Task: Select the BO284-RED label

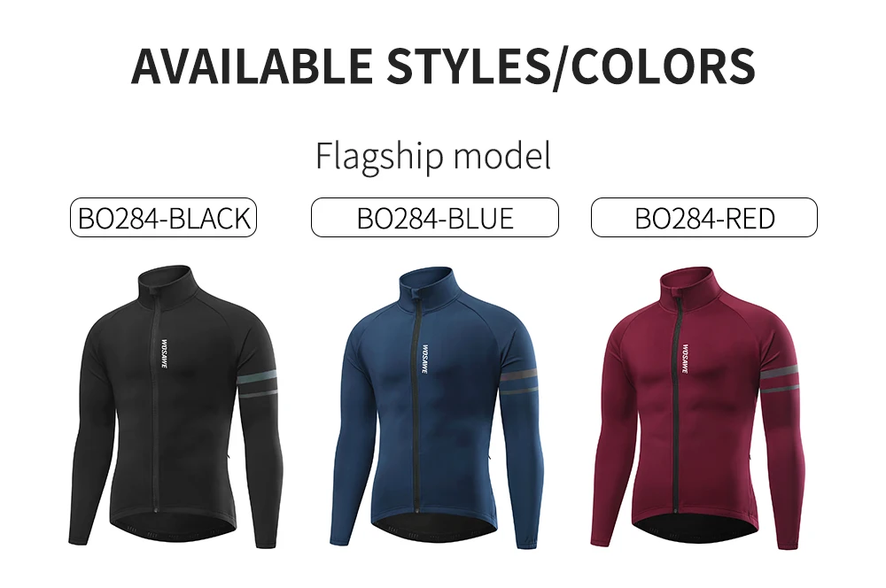Action: (704, 218)
